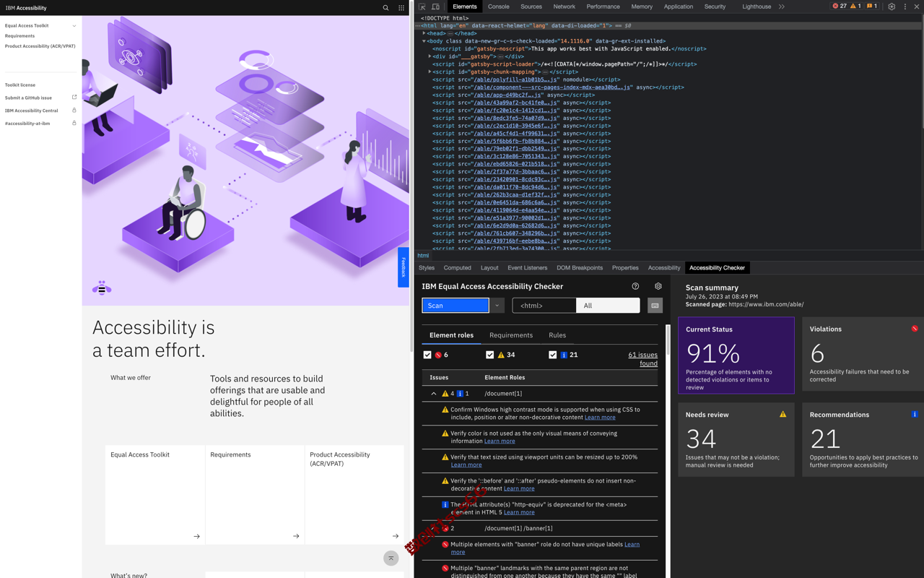This screenshot has width=924, height=578.
Task: Click the keyboard checker mode icon button
Action: (x=655, y=306)
